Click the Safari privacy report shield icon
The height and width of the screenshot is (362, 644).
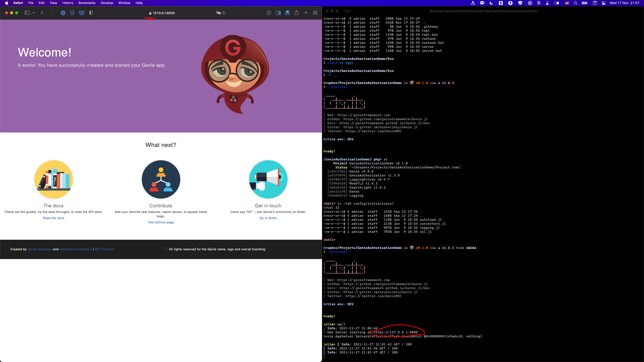point(91,13)
